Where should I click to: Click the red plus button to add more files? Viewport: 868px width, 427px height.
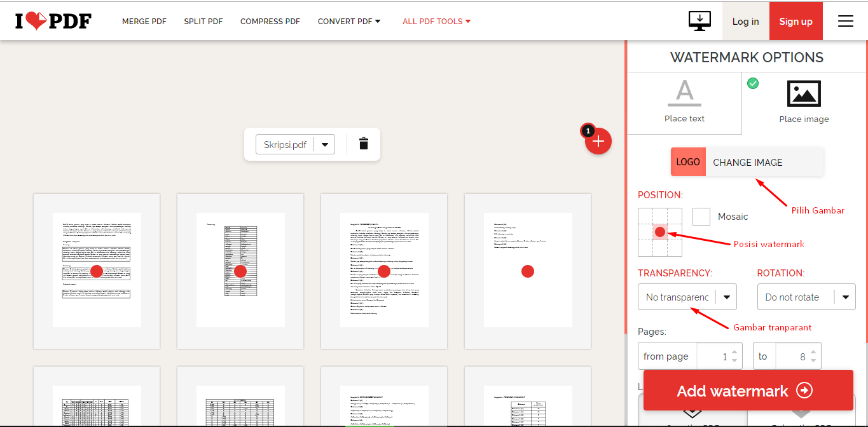pyautogui.click(x=598, y=141)
